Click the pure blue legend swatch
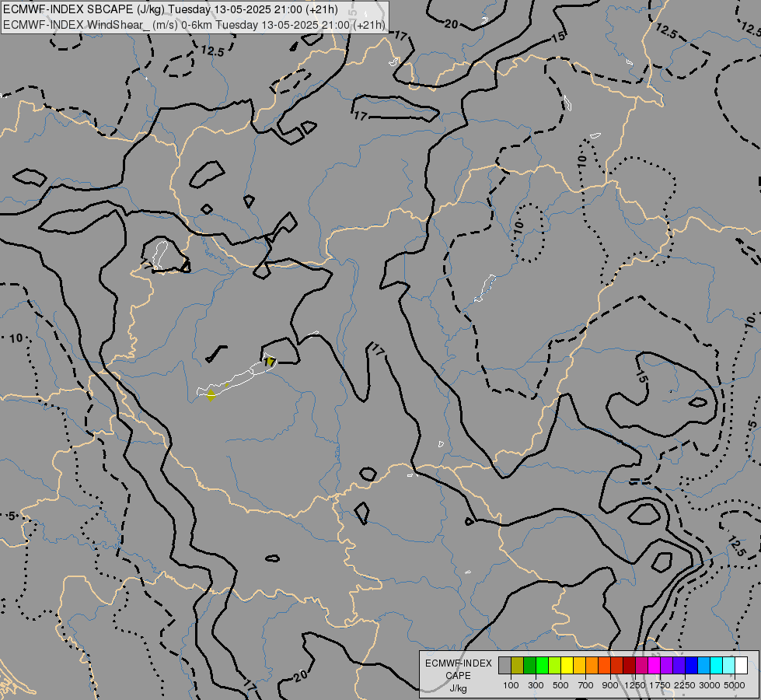Screen dimensions: 761x700 pos(692,665)
